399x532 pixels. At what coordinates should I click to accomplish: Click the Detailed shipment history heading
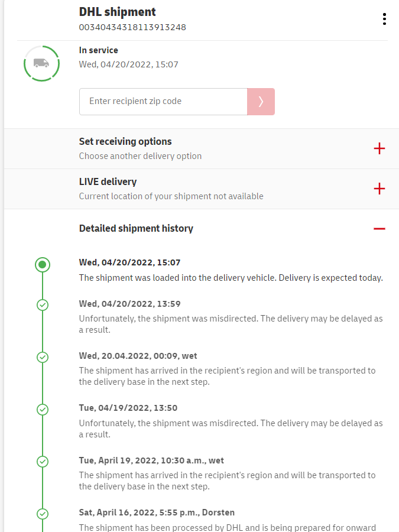(x=136, y=228)
